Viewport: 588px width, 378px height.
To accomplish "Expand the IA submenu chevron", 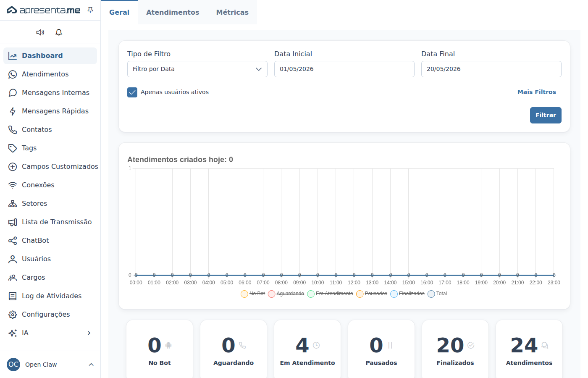I will point(89,333).
